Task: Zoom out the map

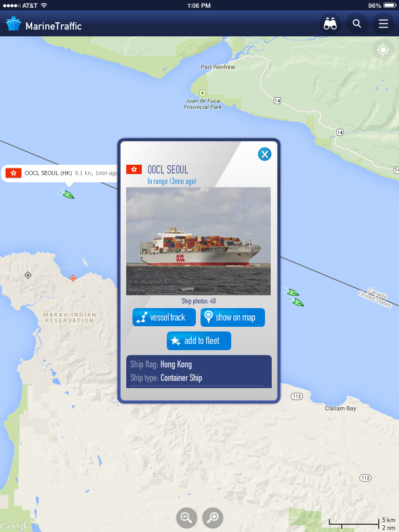Action: [x=187, y=517]
